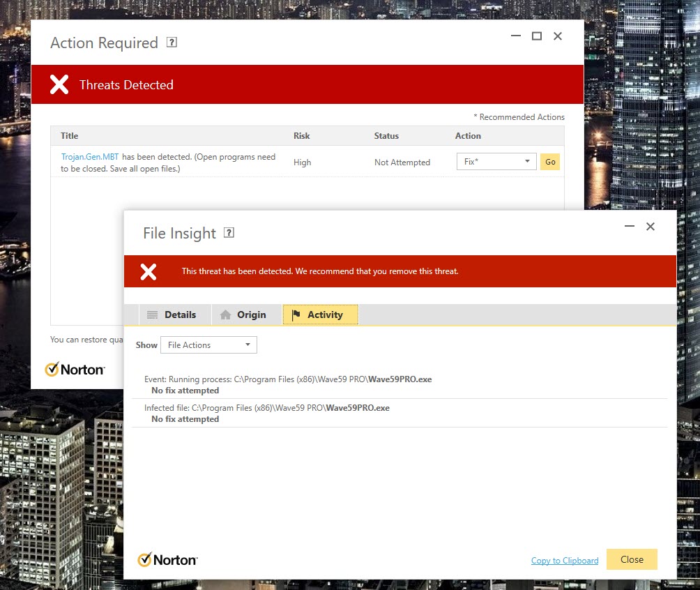
Task: Switch to the Details tab
Action: tap(174, 315)
